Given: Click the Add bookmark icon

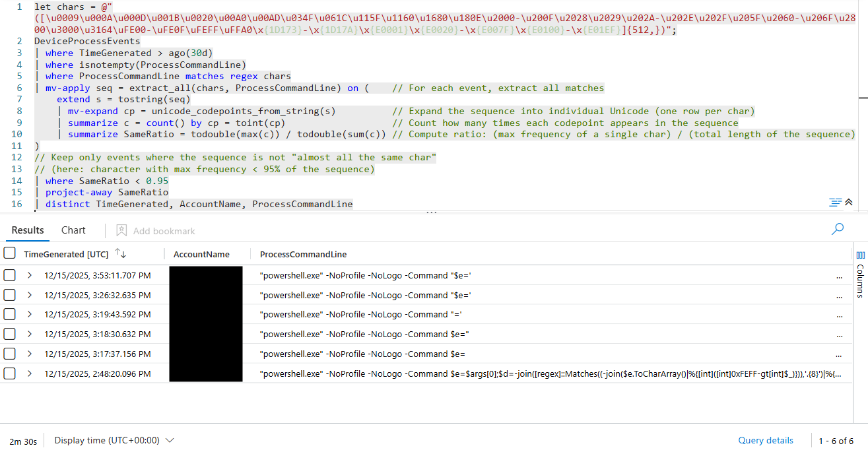Looking at the screenshot, I should pos(121,230).
